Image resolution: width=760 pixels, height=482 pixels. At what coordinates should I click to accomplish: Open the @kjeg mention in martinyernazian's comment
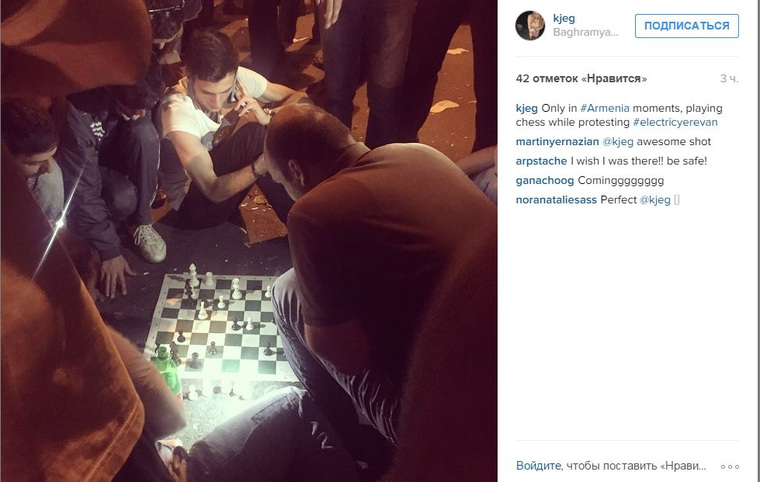618,142
